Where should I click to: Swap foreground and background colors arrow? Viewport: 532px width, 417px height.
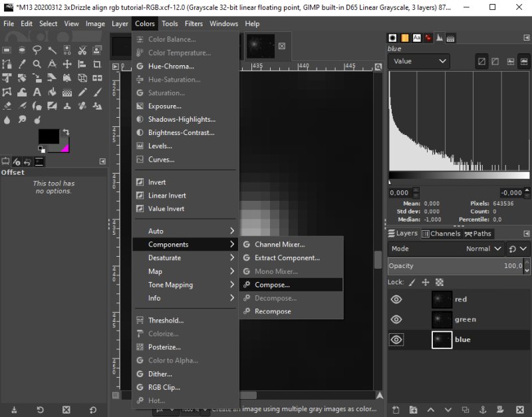66,132
